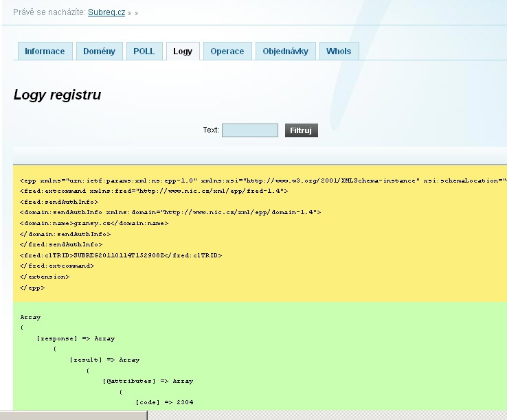Focus the Text filter input field

tap(250, 130)
